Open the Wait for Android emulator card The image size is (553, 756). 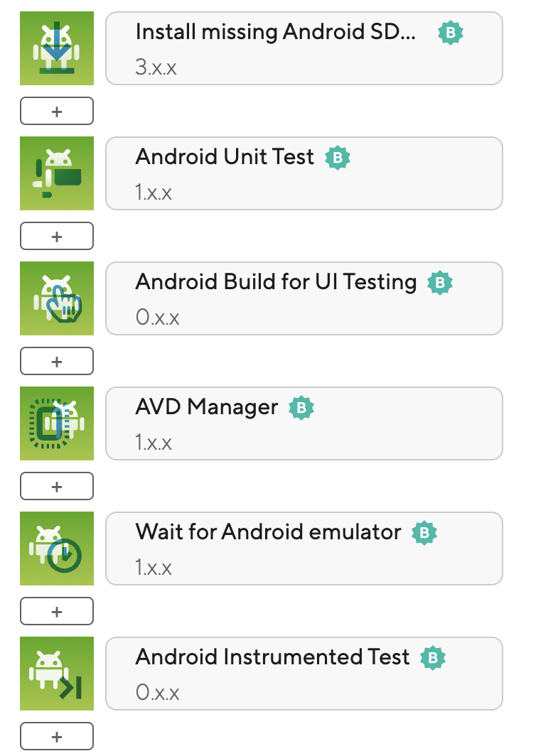coord(304,549)
